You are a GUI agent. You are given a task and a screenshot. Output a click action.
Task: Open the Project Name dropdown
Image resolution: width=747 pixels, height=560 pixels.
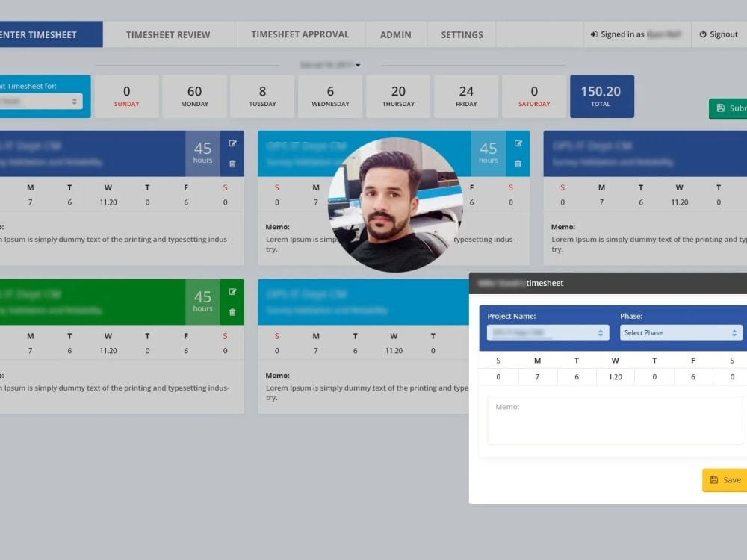click(x=548, y=332)
